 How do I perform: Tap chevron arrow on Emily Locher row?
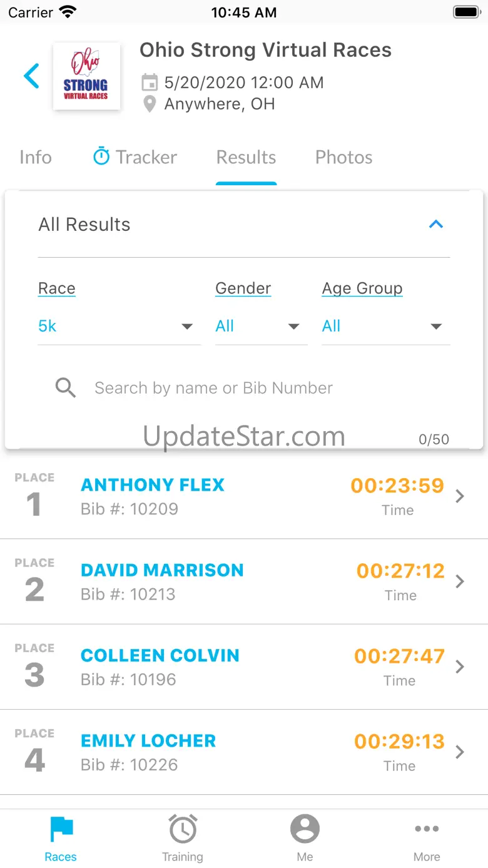tap(460, 752)
